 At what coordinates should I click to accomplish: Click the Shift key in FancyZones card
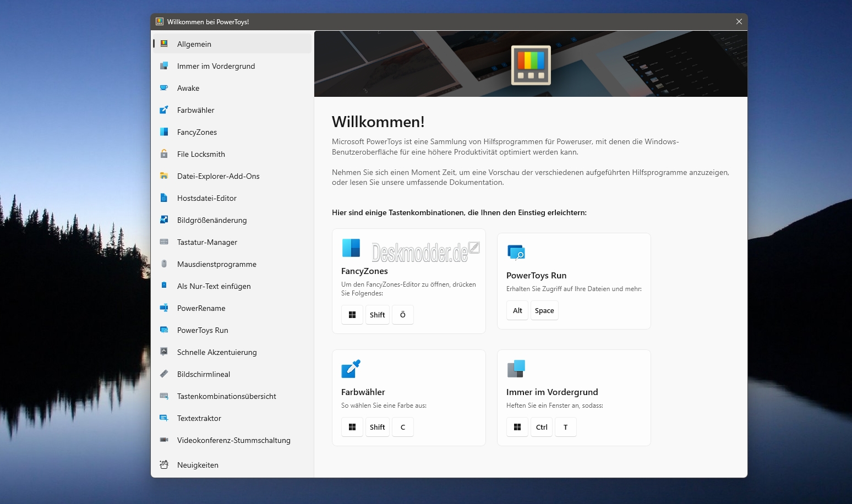pos(378,315)
